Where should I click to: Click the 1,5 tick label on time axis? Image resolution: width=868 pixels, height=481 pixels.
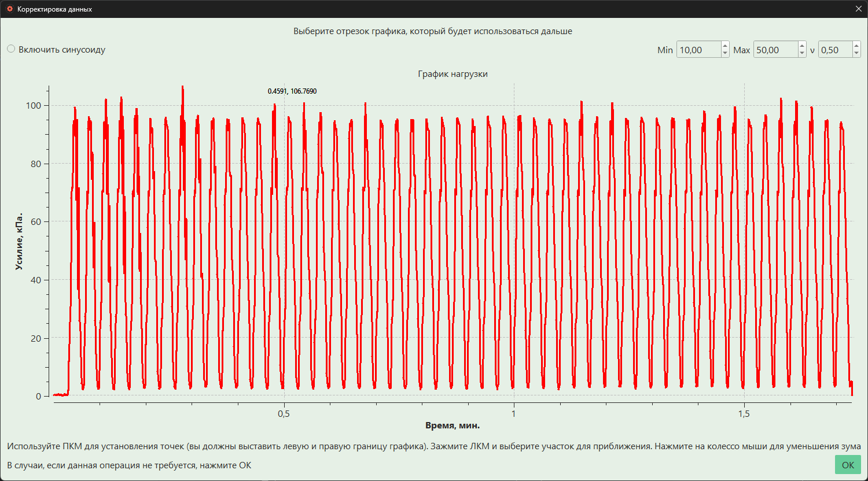click(744, 414)
